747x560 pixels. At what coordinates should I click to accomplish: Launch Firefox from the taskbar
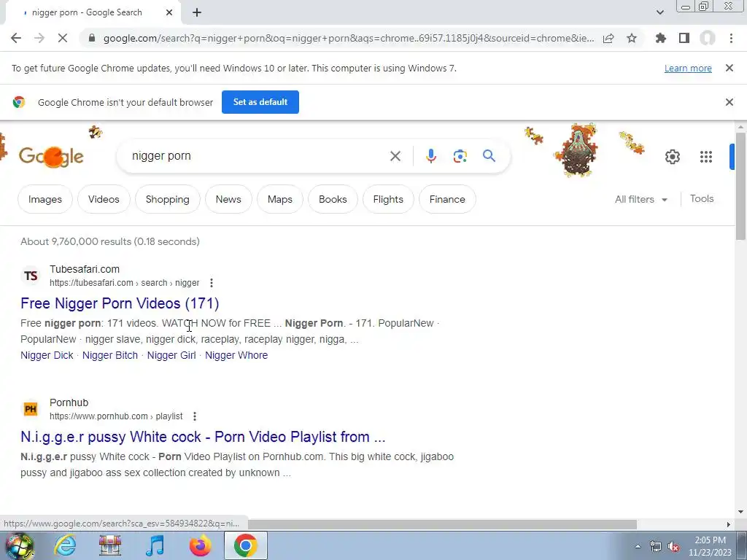point(200,545)
